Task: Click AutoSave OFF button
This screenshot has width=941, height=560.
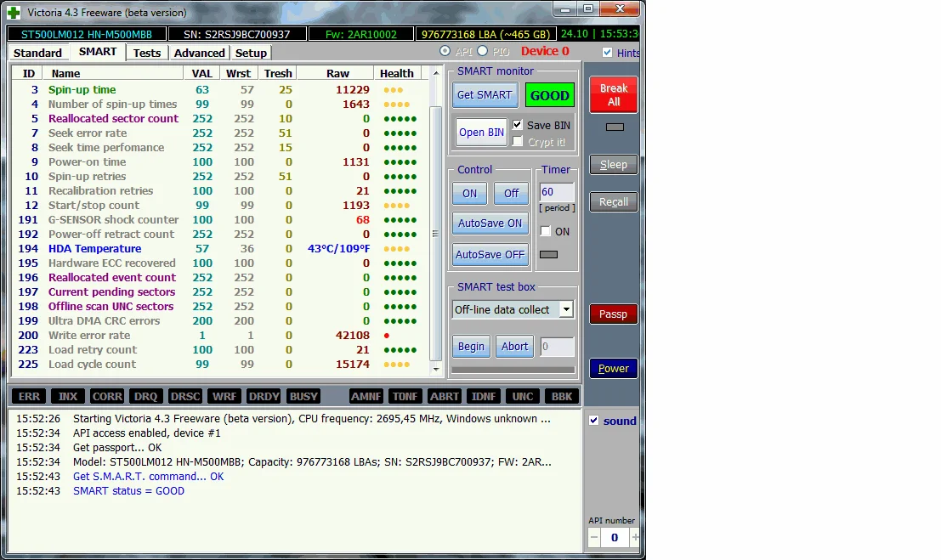Action: click(490, 254)
